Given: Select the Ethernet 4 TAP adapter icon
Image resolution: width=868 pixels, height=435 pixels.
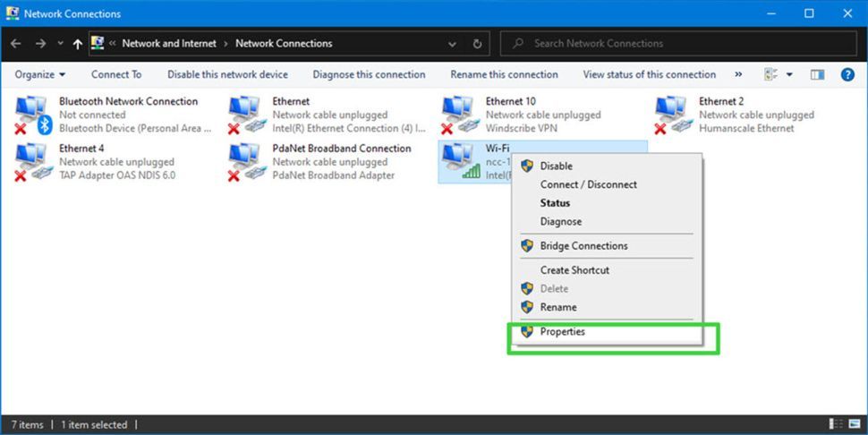Looking at the screenshot, I should 33,162.
